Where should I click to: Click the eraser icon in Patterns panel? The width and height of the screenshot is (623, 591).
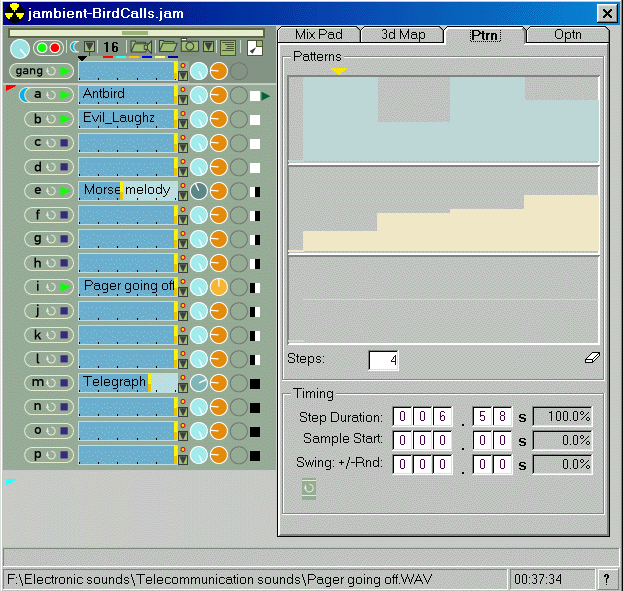(591, 359)
